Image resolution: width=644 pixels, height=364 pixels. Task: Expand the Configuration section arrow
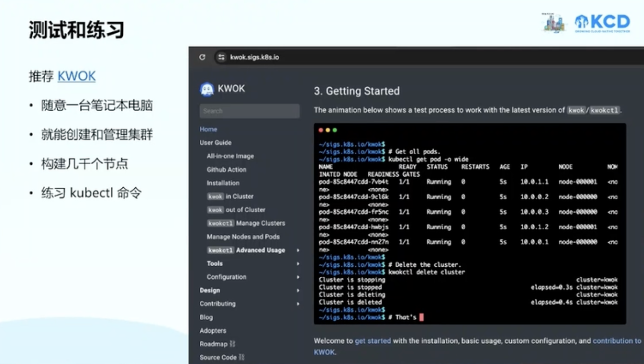[298, 277]
